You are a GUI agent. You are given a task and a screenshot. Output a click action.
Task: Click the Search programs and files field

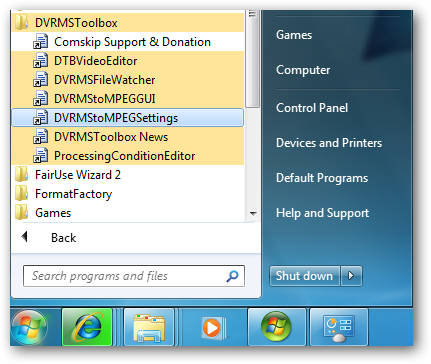click(x=134, y=276)
